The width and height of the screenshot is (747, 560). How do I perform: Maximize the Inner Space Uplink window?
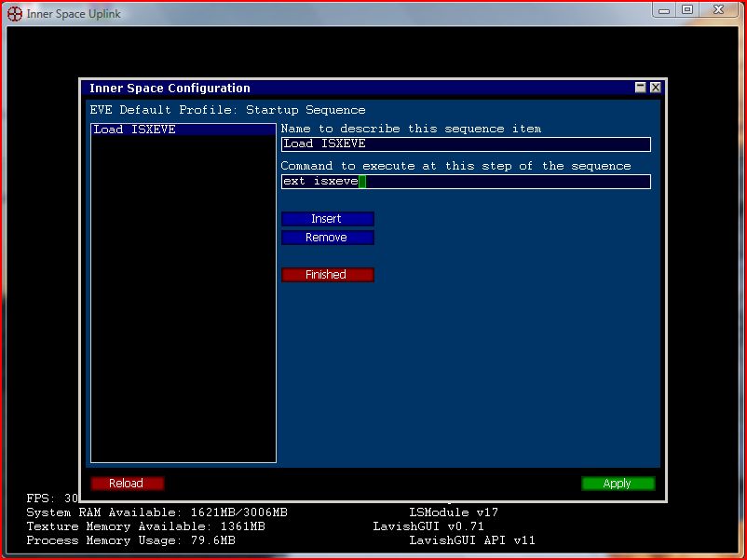click(687, 9)
